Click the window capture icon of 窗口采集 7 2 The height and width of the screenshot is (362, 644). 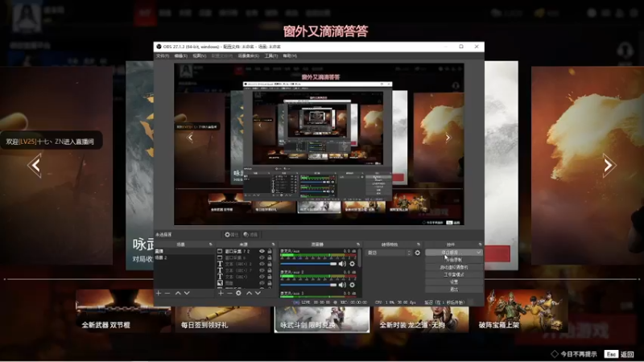220,251
